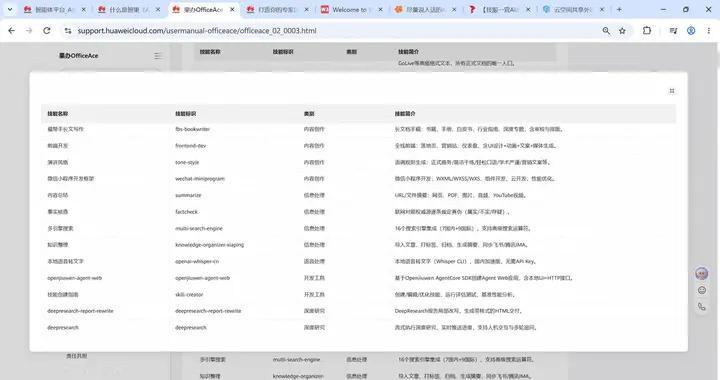Select openjiuwen-agent-web in identifier column
The image size is (720, 380).
[x=202, y=278]
